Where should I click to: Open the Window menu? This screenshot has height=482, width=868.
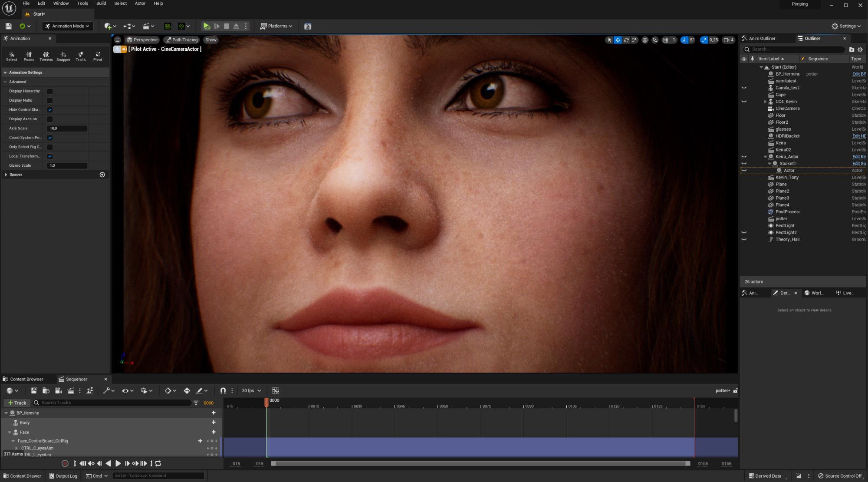(x=61, y=3)
